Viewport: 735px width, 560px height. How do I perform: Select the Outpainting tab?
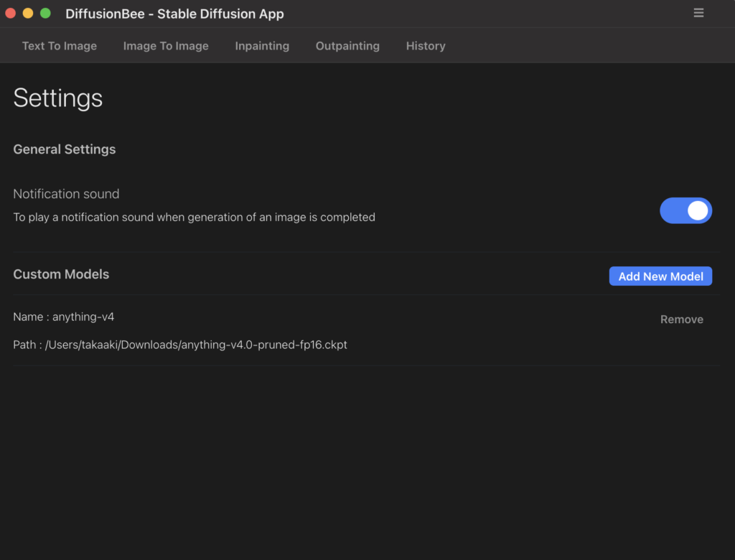pos(347,46)
